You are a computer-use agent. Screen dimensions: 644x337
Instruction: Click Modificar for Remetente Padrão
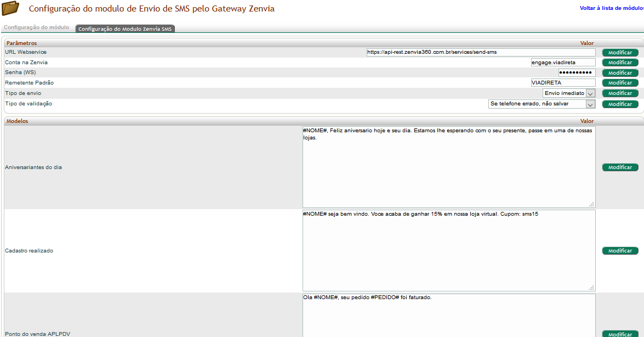[620, 83]
